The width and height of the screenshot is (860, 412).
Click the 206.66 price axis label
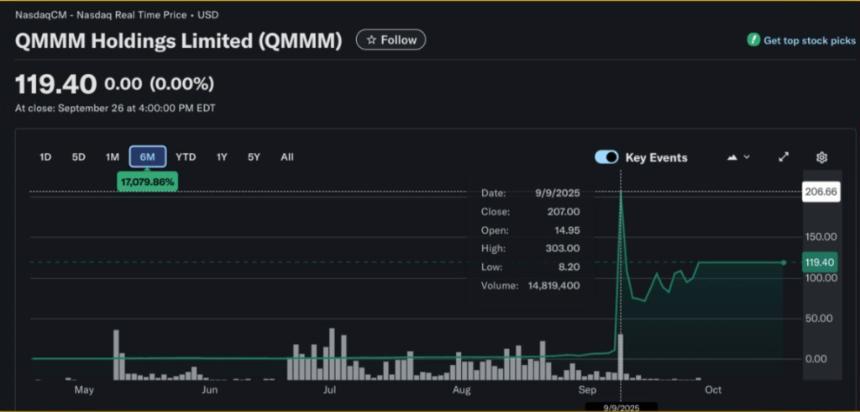[x=821, y=192]
